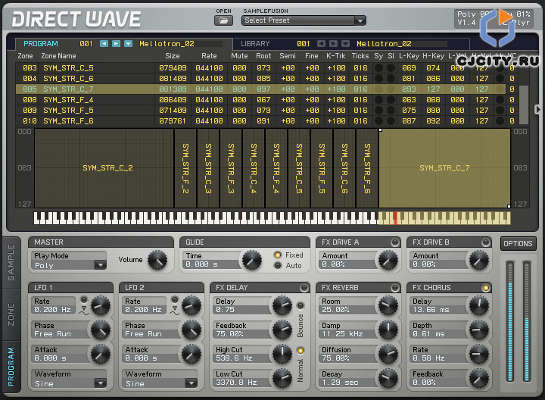
Task: Select zone row SYM_STR_C_6
Action: pyautogui.click(x=266, y=79)
